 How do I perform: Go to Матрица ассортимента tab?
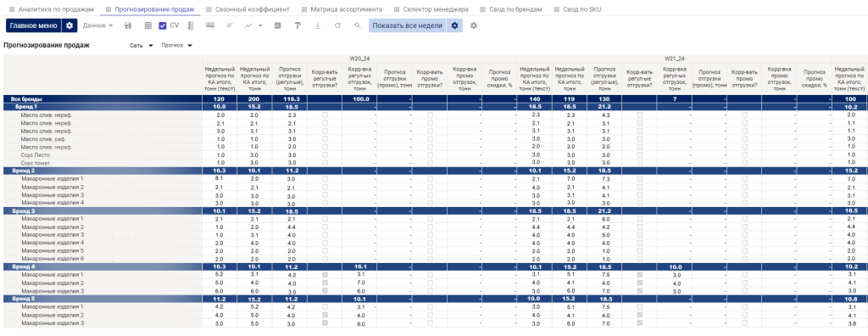point(342,10)
